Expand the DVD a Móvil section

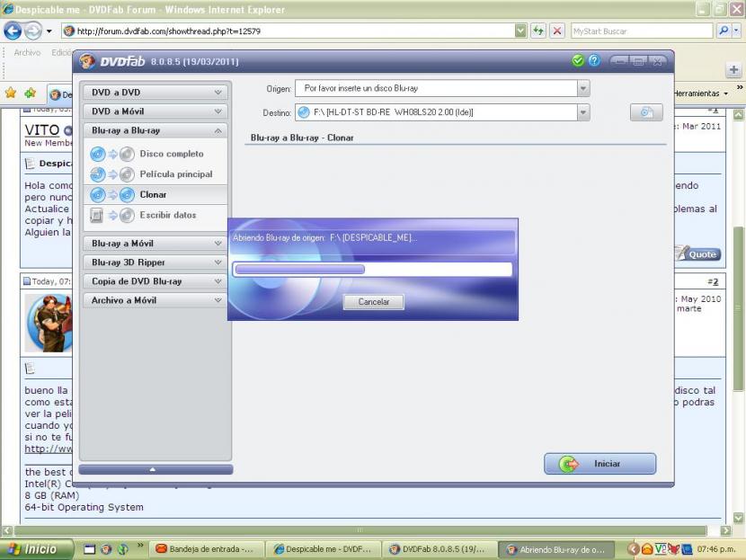click(155, 111)
